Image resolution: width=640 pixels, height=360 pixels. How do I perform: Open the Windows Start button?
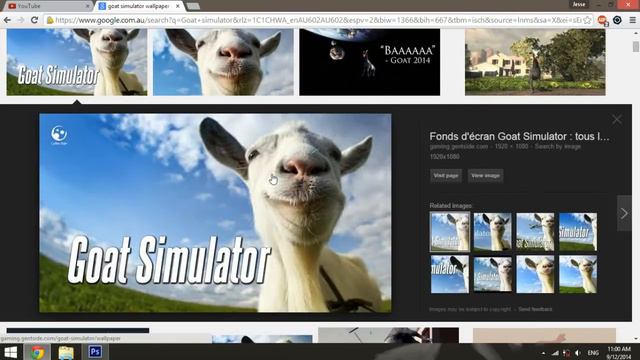(x=10, y=352)
